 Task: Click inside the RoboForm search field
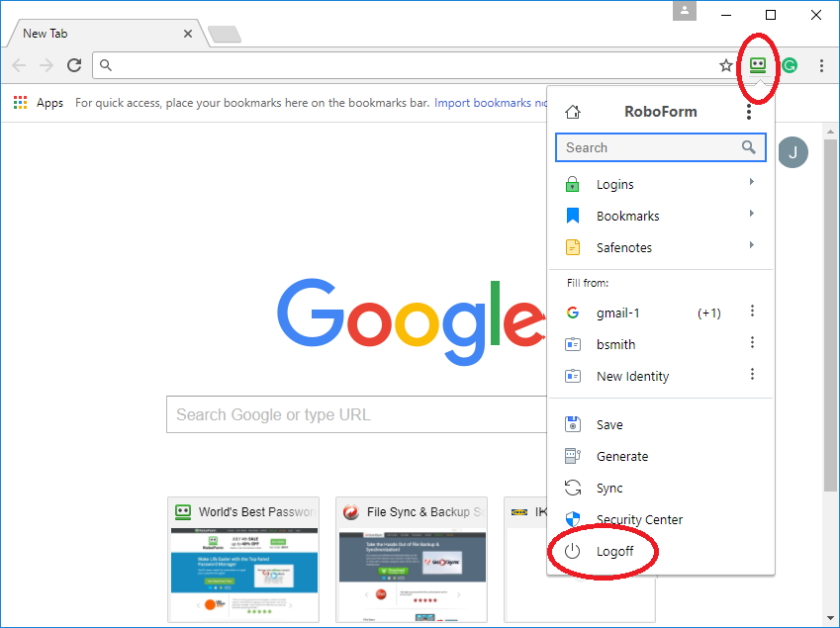643,147
